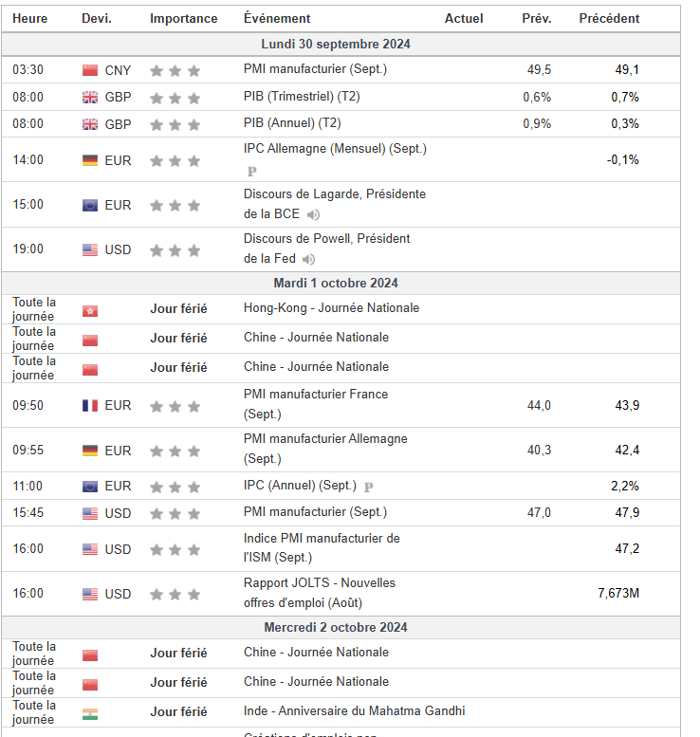The height and width of the screenshot is (737, 700).
Task: Click the Événement column header
Action: [276, 19]
